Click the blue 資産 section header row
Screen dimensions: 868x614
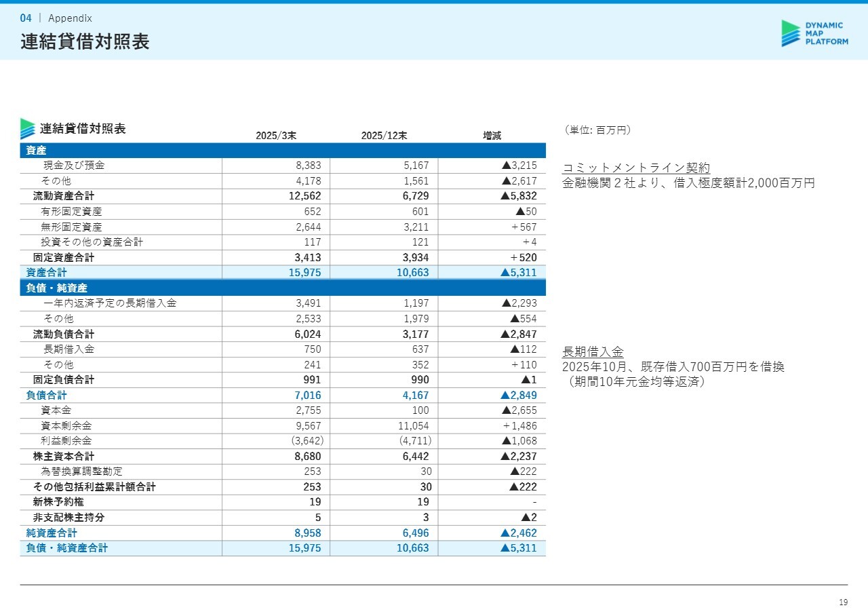pos(282,151)
